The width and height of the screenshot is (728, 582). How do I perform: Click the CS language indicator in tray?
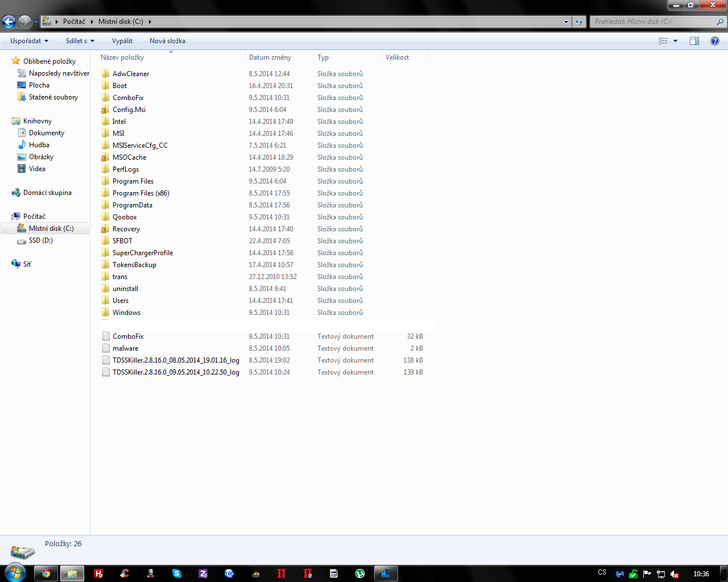click(602, 572)
